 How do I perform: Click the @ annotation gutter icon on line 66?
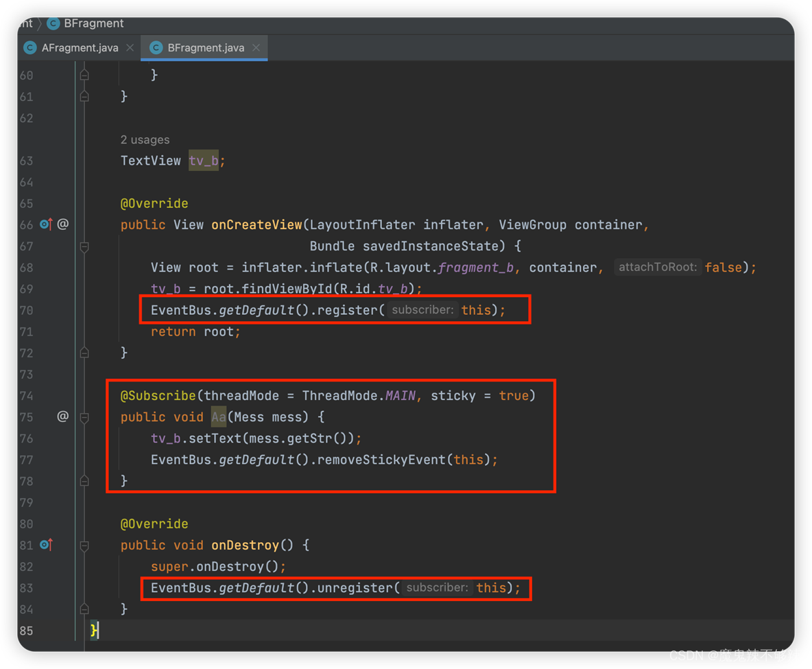(62, 224)
